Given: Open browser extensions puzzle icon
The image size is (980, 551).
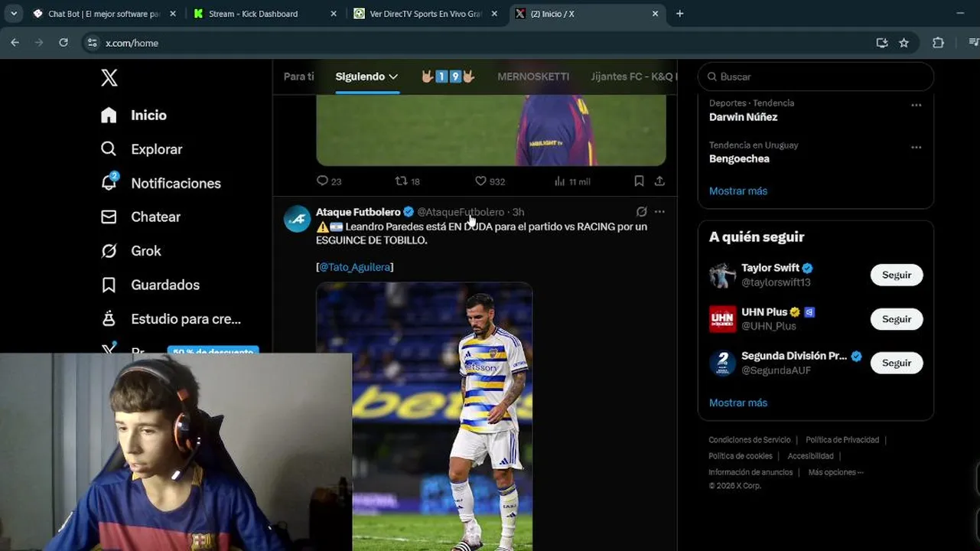Looking at the screenshot, I should coord(938,43).
